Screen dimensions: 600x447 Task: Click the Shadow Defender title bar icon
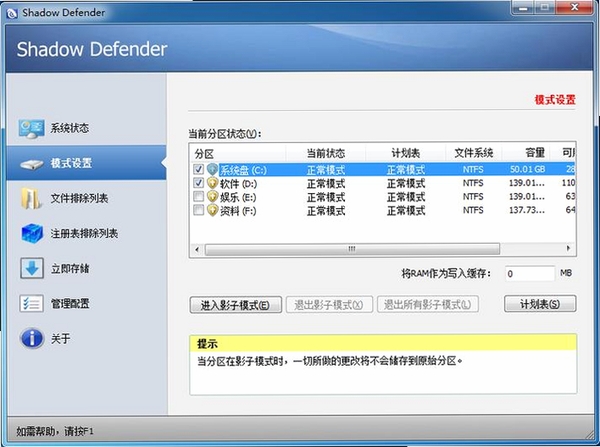point(12,13)
